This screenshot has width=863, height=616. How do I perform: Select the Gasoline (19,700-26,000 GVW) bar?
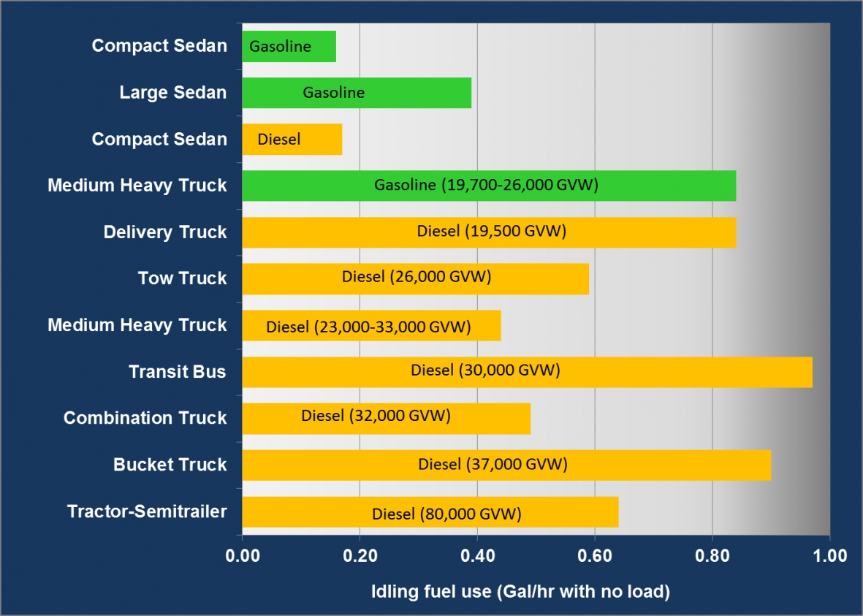pyautogui.click(x=488, y=186)
